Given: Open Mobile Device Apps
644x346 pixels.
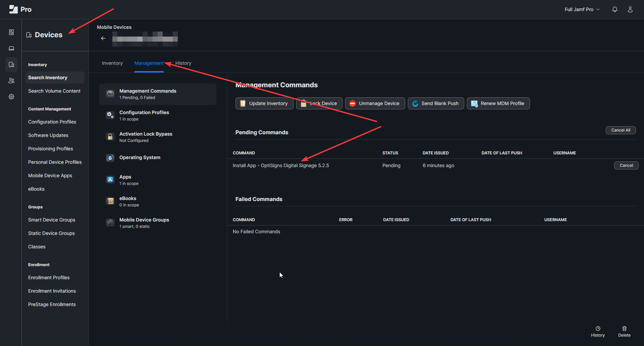Looking at the screenshot, I should [50, 176].
